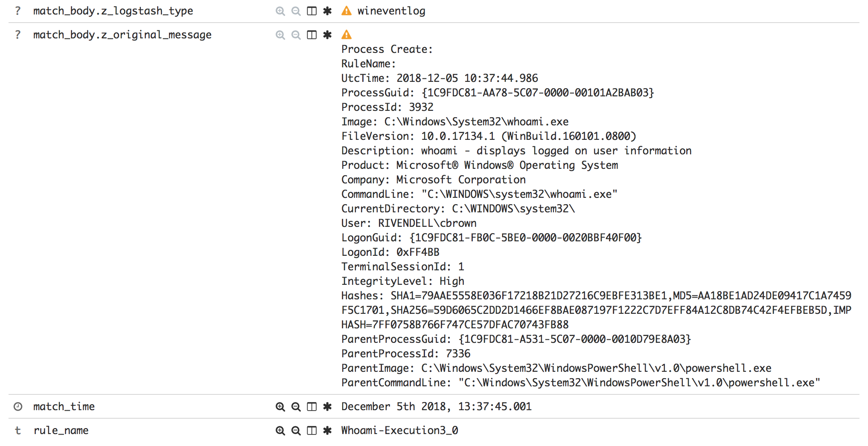Toggle the match_time column in table

[312, 407]
